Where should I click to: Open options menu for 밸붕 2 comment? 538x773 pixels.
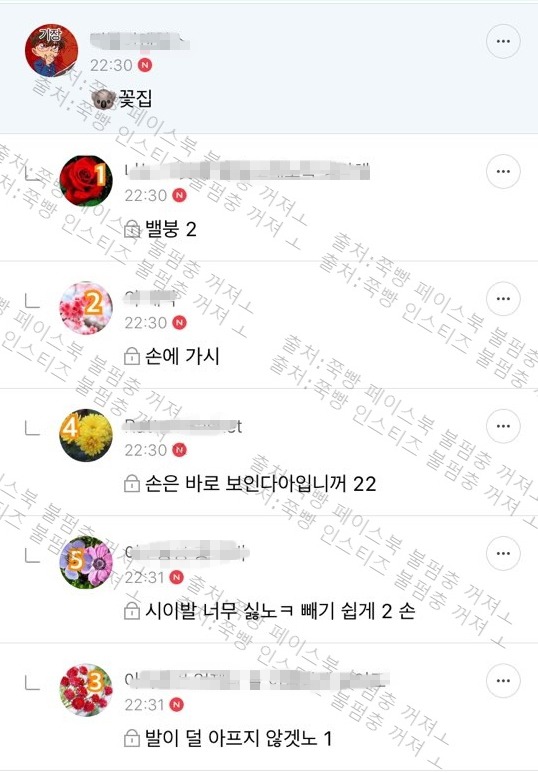tap(503, 172)
